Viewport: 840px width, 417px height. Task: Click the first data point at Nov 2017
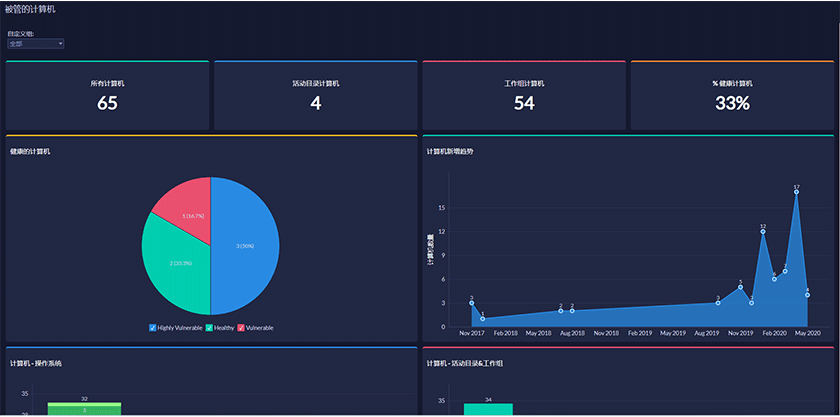[x=471, y=303]
